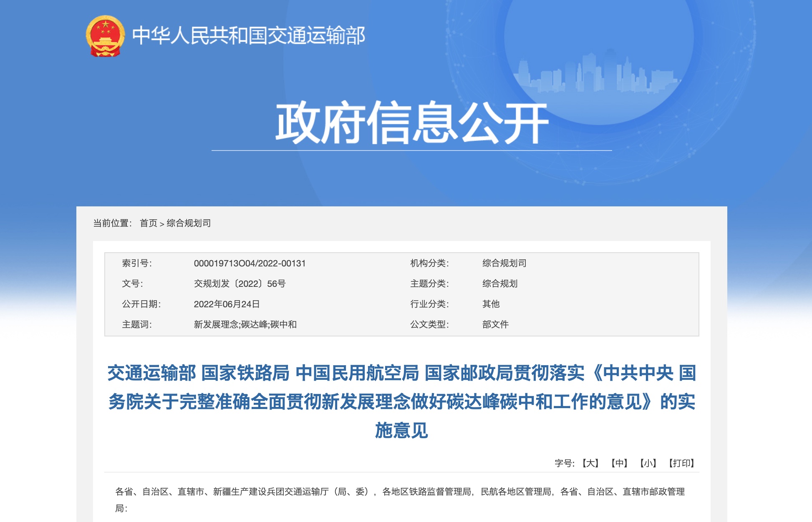Click the 公开日期 label
Viewport: 812px width, 522px height.
point(141,304)
